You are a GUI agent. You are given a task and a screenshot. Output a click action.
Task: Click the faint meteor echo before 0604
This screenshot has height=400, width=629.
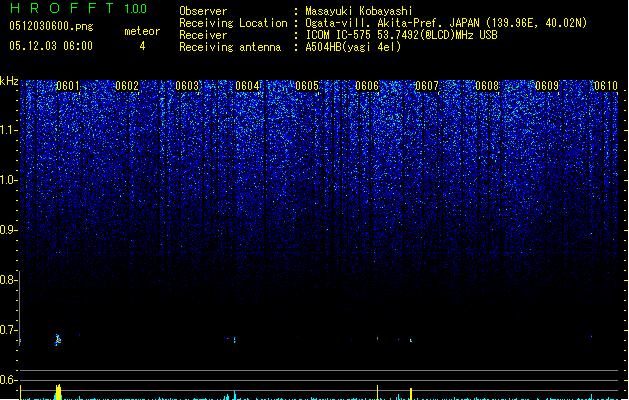click(x=234, y=340)
